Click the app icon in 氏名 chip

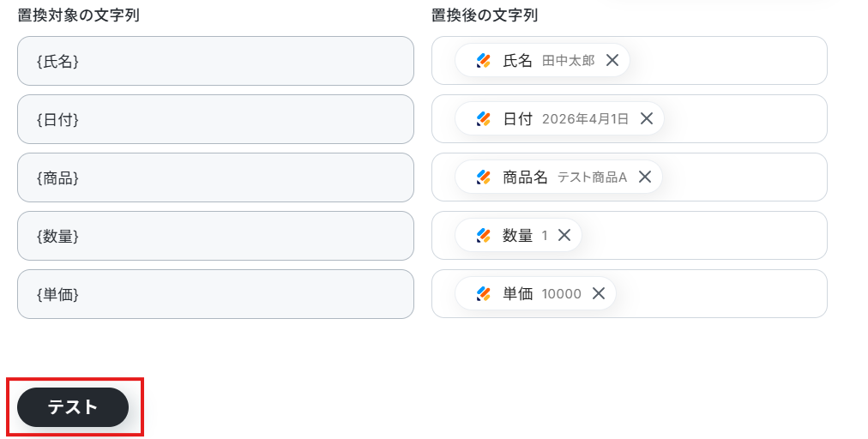(x=484, y=61)
